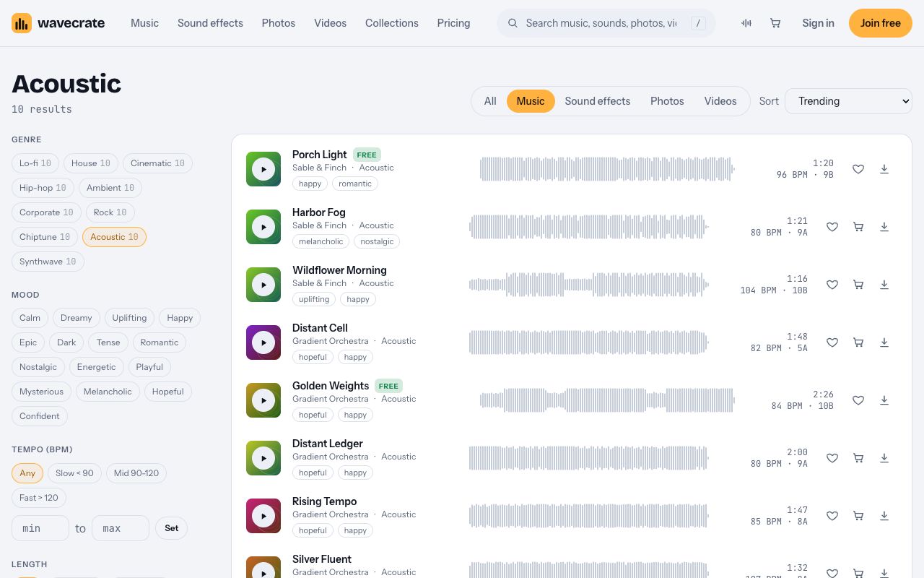Download Distant Ledger
Screen dimensions: 924x578
(884, 458)
